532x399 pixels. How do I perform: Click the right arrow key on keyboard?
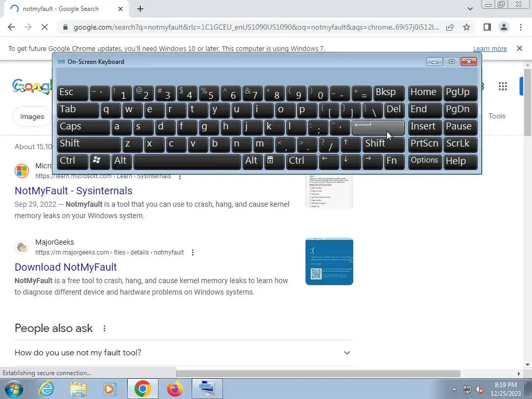(x=372, y=162)
